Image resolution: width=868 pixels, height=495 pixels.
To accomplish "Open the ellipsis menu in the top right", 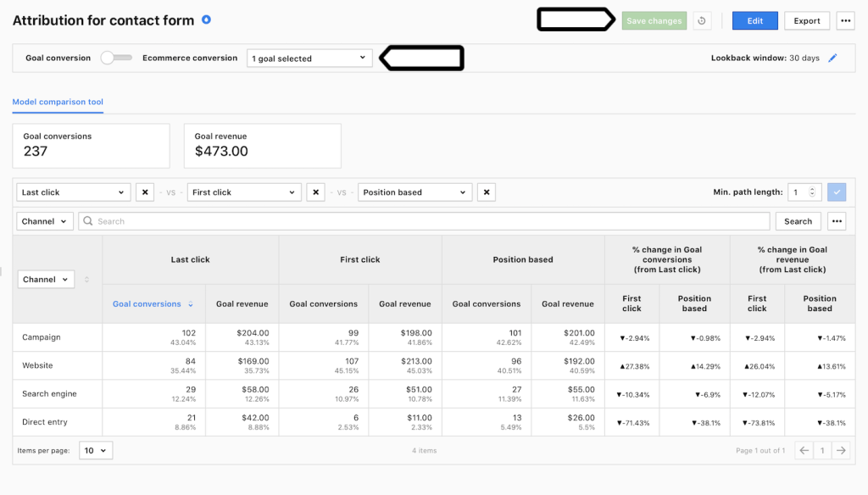I will (x=845, y=20).
